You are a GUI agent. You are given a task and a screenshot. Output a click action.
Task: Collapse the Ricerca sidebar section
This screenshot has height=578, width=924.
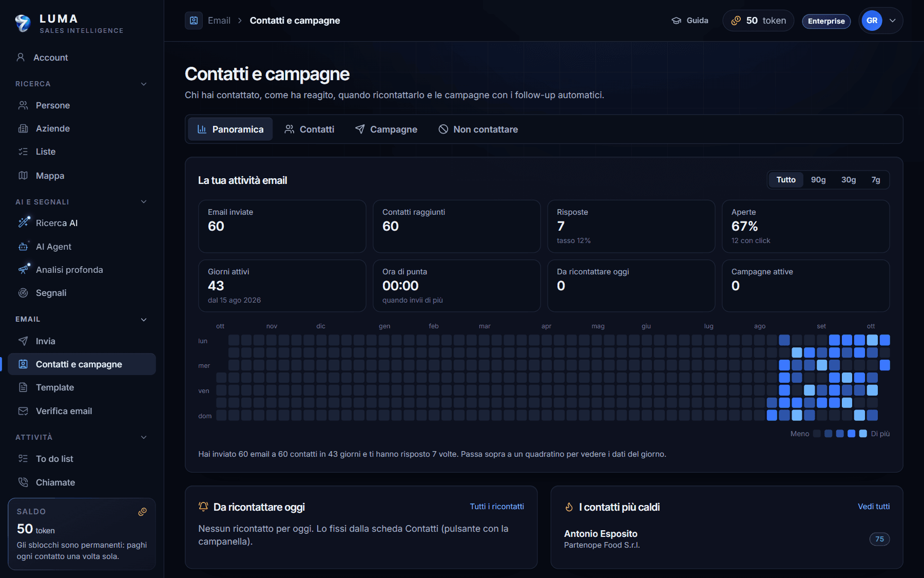144,84
